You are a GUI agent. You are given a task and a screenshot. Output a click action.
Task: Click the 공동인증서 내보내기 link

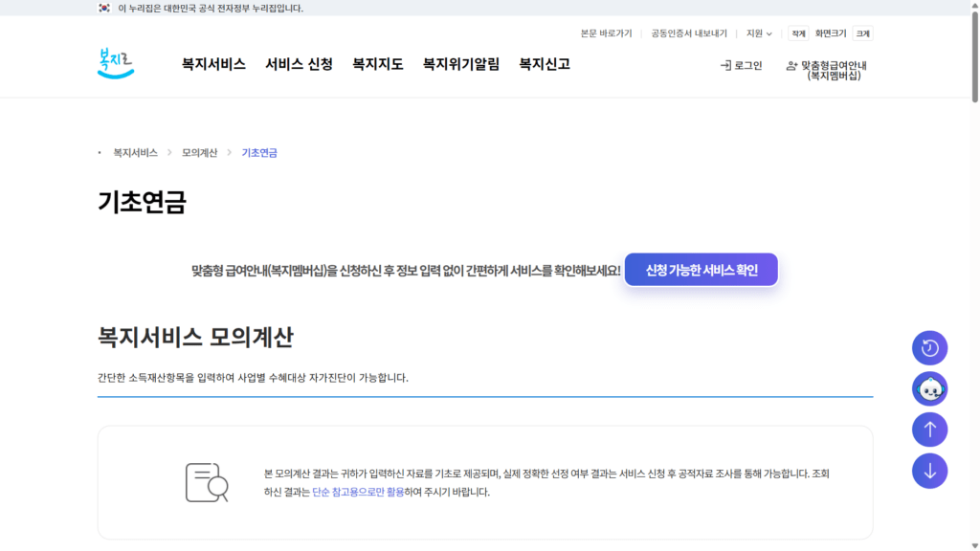click(x=689, y=33)
